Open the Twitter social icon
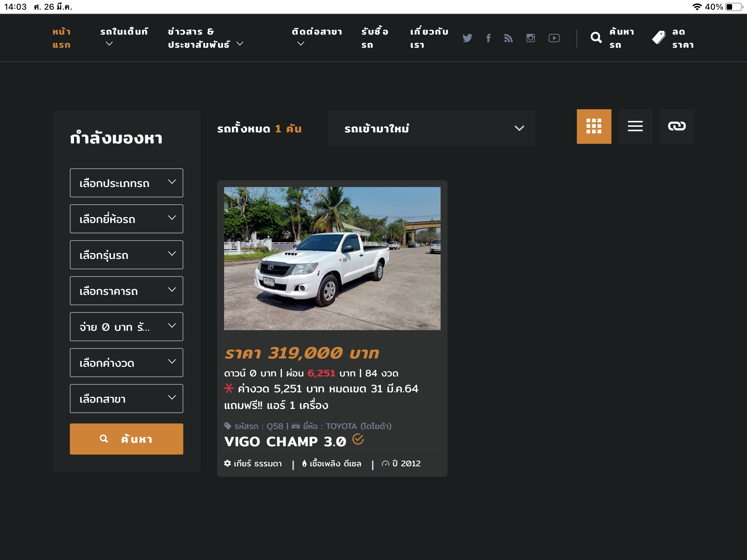747x560 pixels. (467, 38)
